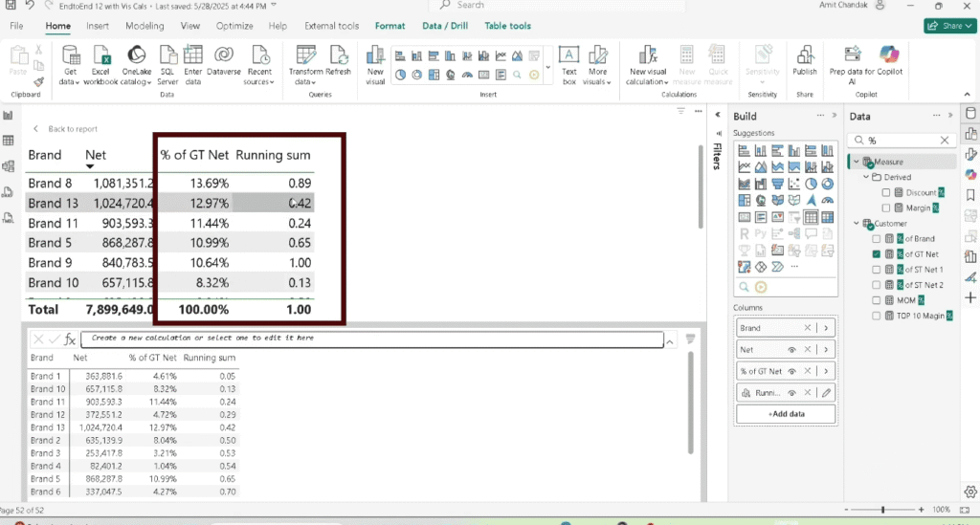
Task: Insert a New visual
Action: 375,65
